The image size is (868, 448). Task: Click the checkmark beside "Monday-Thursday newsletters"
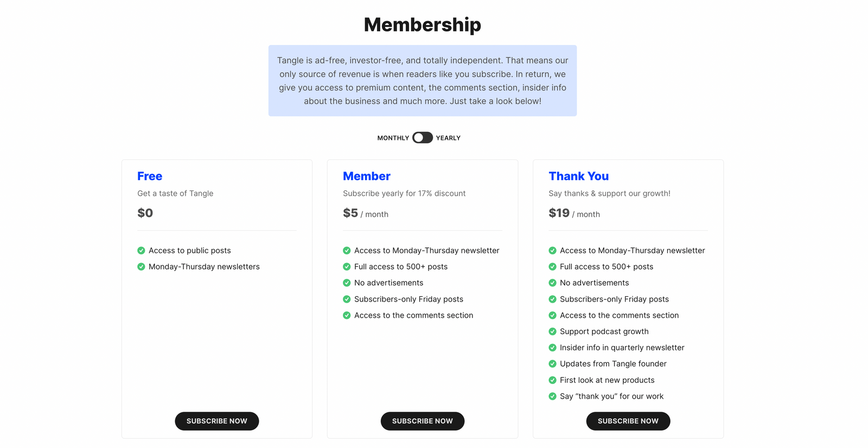click(x=141, y=266)
